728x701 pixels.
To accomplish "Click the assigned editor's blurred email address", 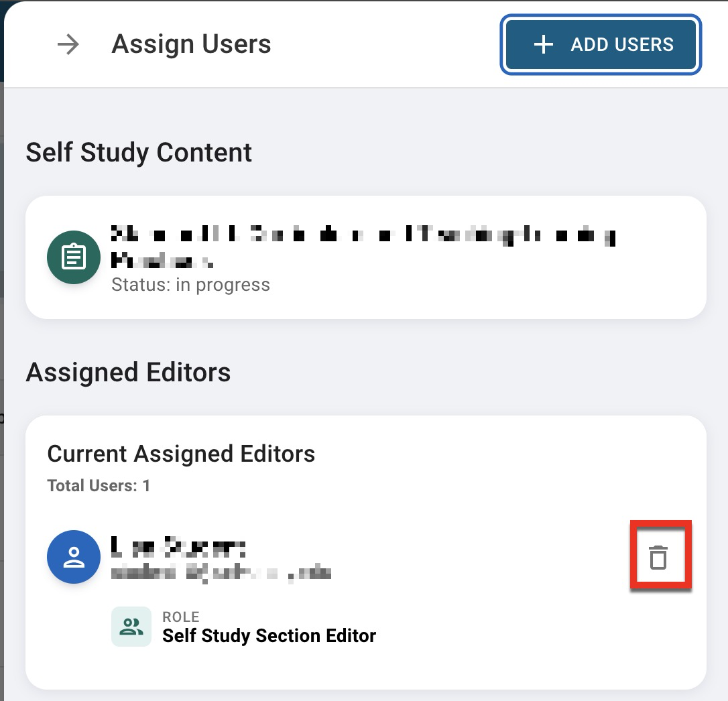I will tap(221, 573).
